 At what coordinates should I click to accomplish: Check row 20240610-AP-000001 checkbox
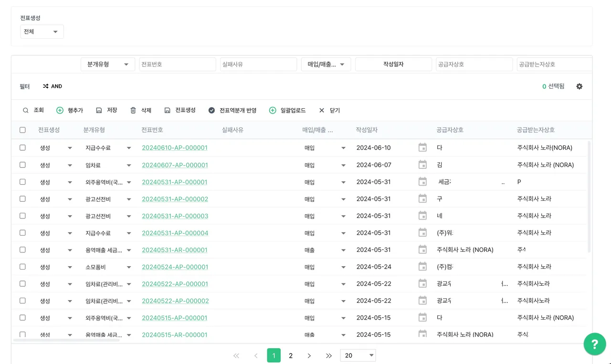(x=22, y=147)
